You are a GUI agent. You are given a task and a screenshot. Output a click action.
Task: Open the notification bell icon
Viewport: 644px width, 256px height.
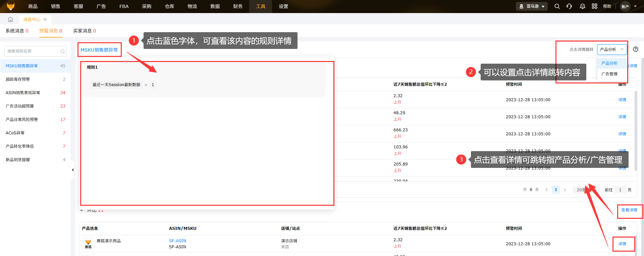(582, 6)
